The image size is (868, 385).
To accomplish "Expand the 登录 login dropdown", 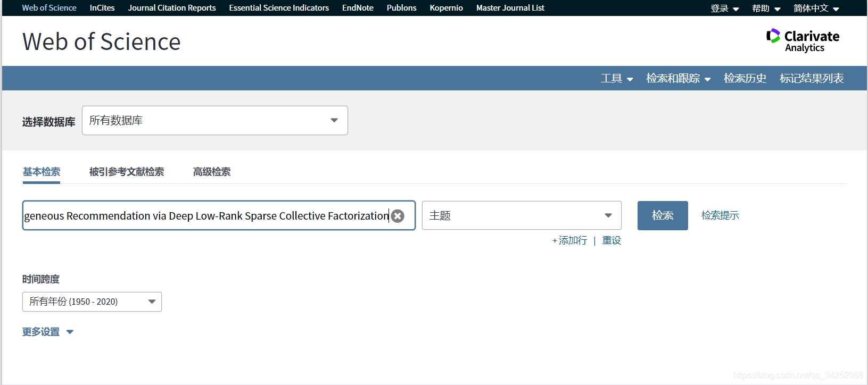I will [725, 9].
